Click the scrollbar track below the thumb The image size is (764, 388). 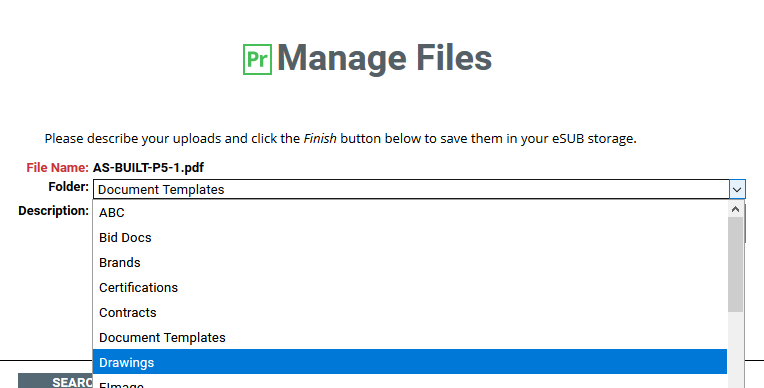coord(735,350)
